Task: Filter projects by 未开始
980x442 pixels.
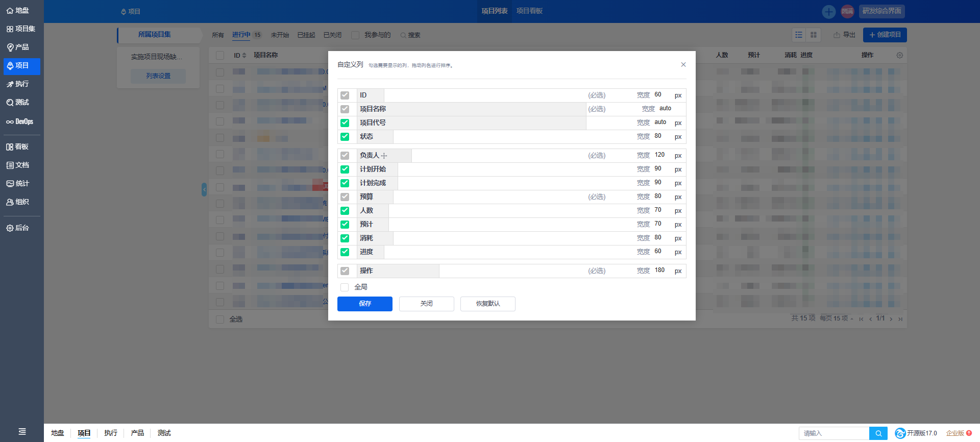Action: tap(280, 35)
